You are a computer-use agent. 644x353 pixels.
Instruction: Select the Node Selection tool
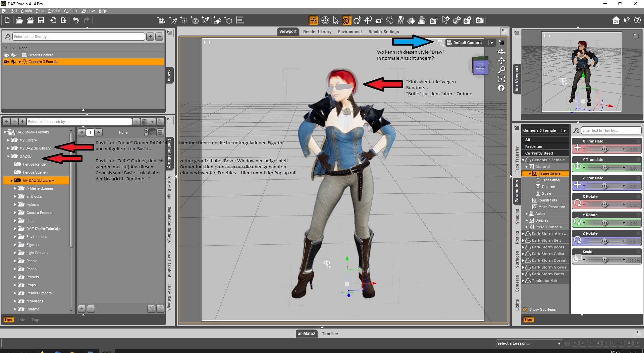[336, 20]
